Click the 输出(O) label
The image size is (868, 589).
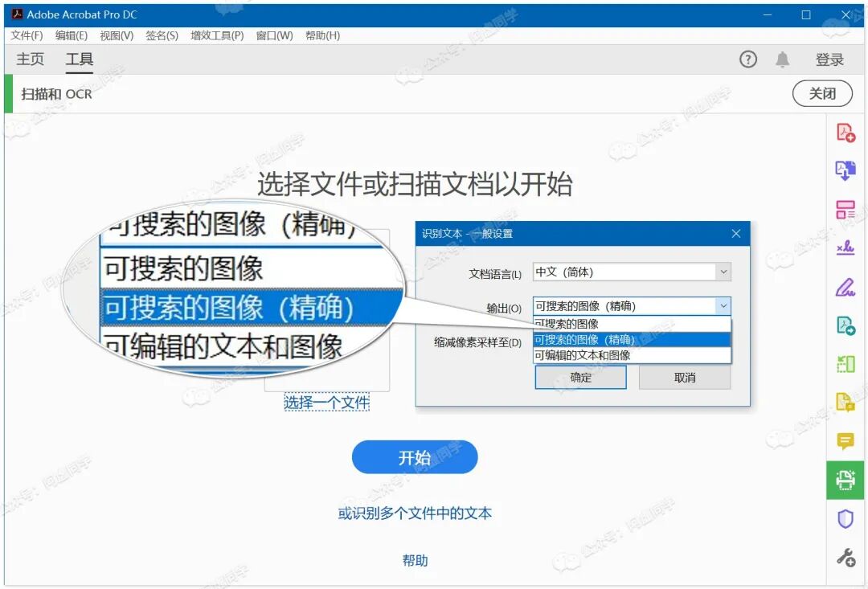(504, 309)
